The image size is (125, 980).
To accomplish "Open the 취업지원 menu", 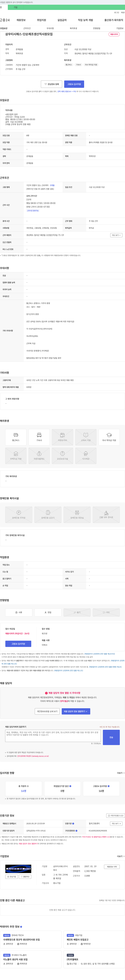I will coord(41,20).
